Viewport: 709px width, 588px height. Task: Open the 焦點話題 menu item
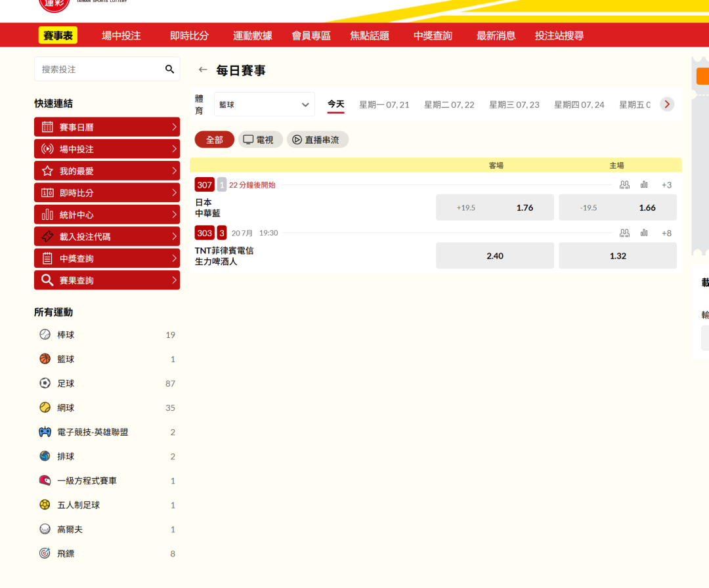tap(370, 35)
